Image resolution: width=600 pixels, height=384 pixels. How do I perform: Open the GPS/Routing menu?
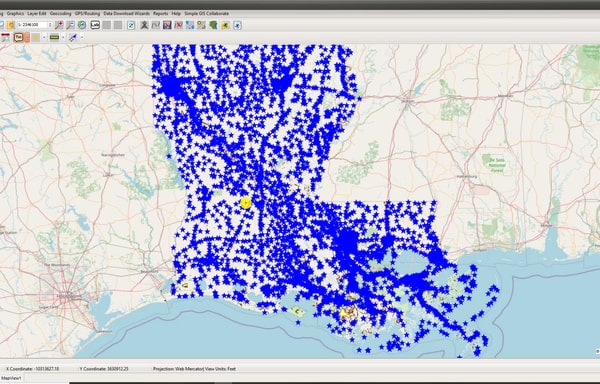click(x=87, y=13)
